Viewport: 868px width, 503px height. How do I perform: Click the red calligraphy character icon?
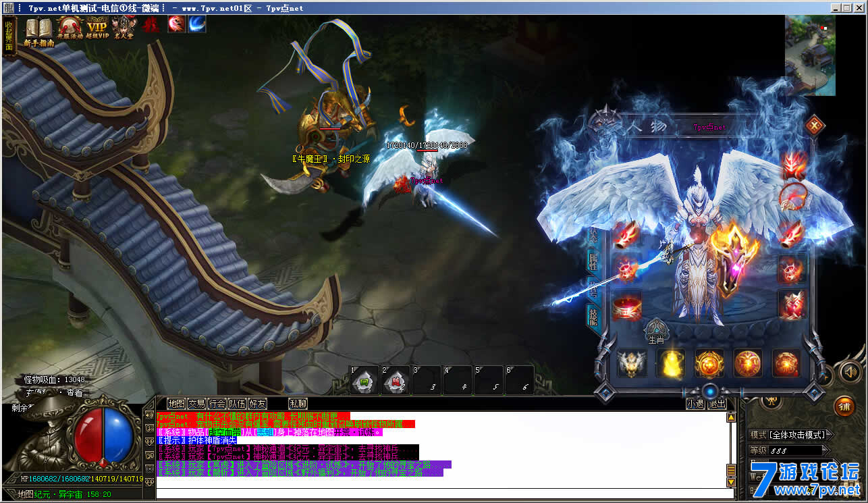(152, 24)
